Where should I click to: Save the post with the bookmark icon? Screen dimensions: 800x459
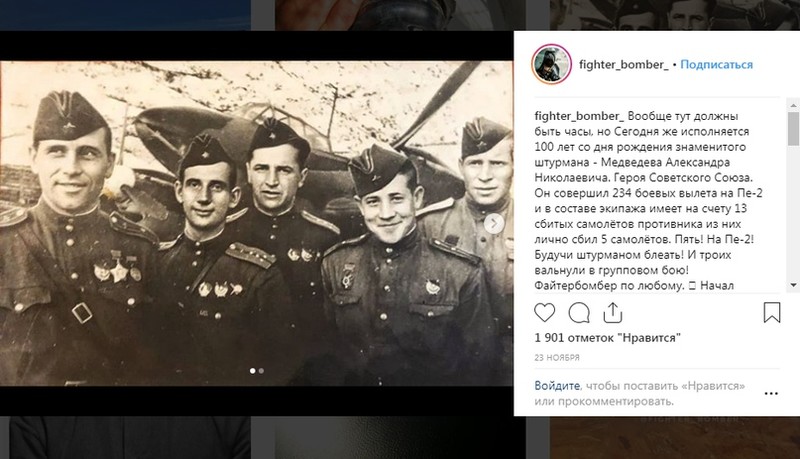coord(771,313)
